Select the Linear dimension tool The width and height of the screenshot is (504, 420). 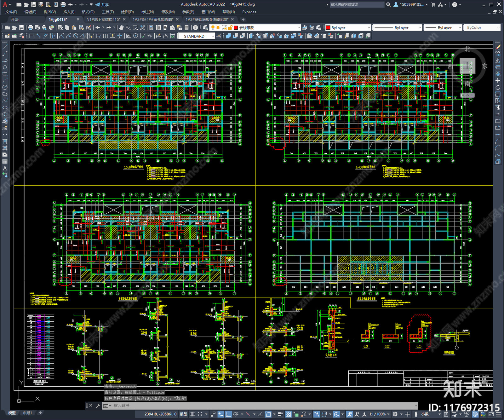pos(31,36)
